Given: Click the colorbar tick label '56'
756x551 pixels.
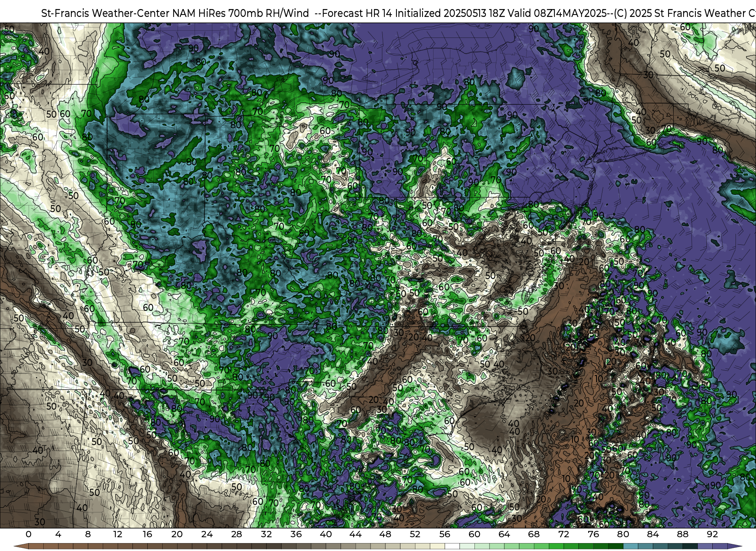Looking at the screenshot, I should (x=445, y=534).
